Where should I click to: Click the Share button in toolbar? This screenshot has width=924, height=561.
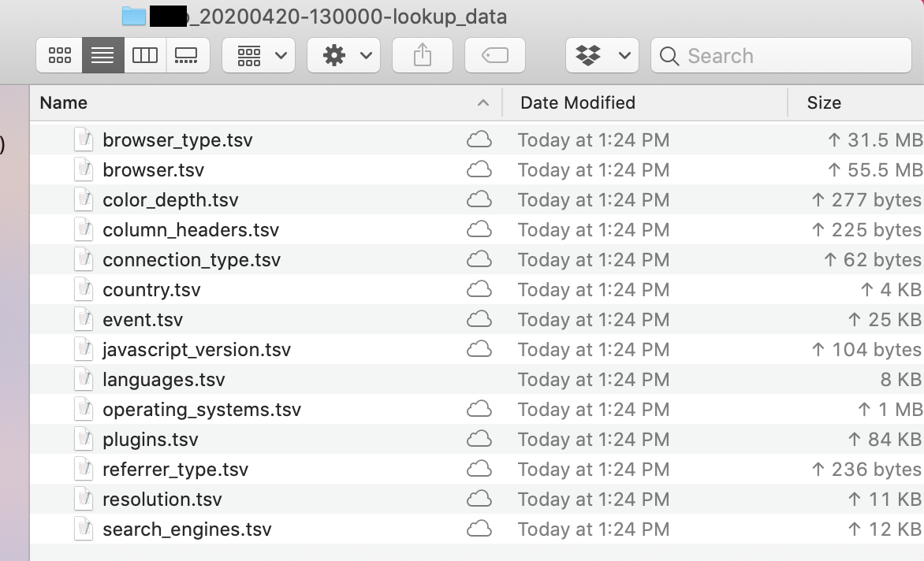(423, 55)
